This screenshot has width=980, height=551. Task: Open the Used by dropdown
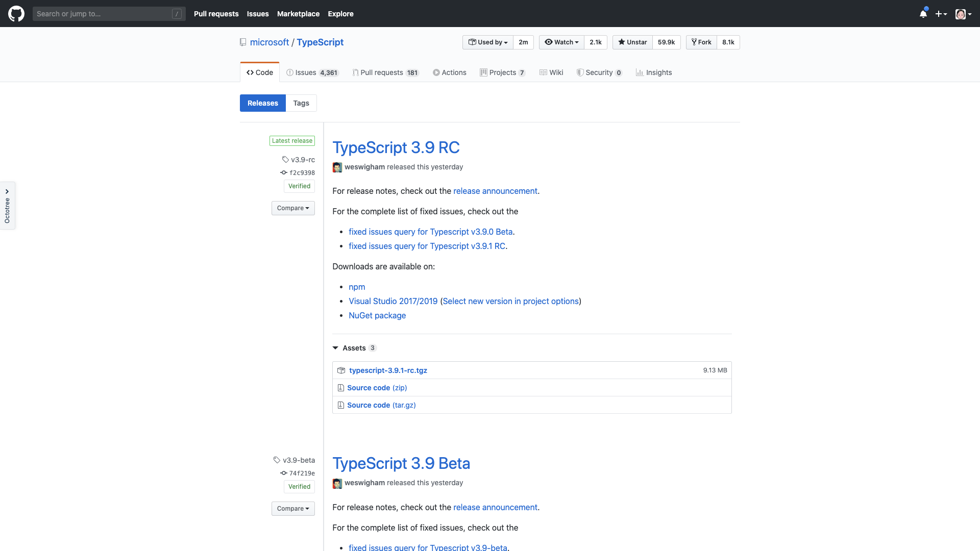point(488,42)
